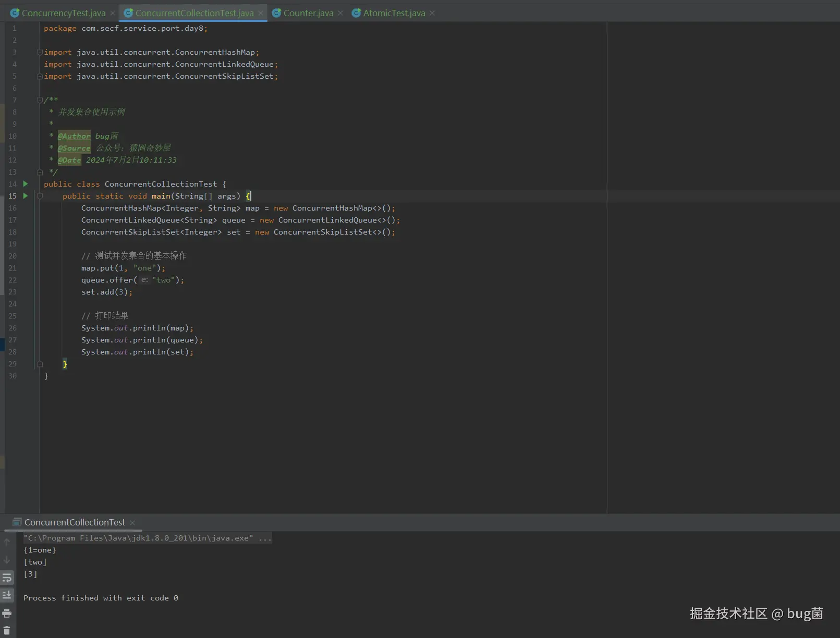The image size is (840, 638).
Task: Close the ConcurrencyTest.java tab
Action: [x=113, y=13]
